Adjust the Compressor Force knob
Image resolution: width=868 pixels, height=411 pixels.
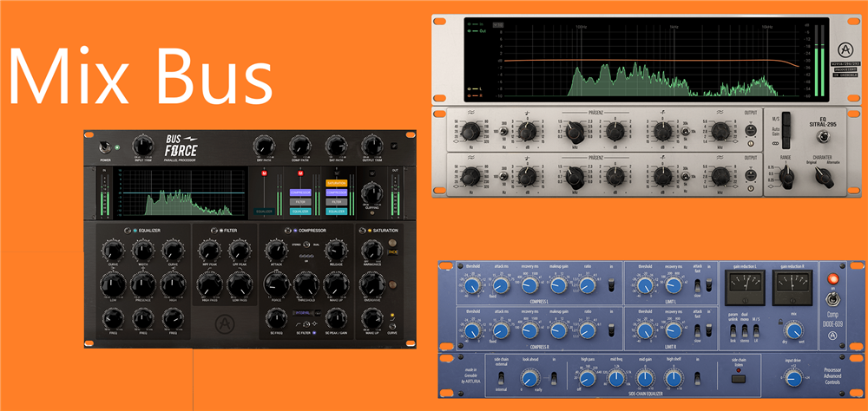coord(275,285)
